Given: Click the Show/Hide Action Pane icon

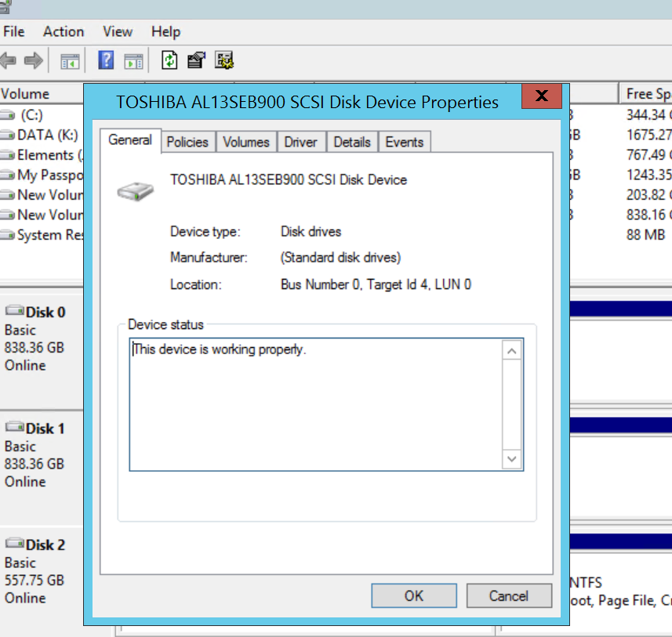Looking at the screenshot, I should 133,60.
